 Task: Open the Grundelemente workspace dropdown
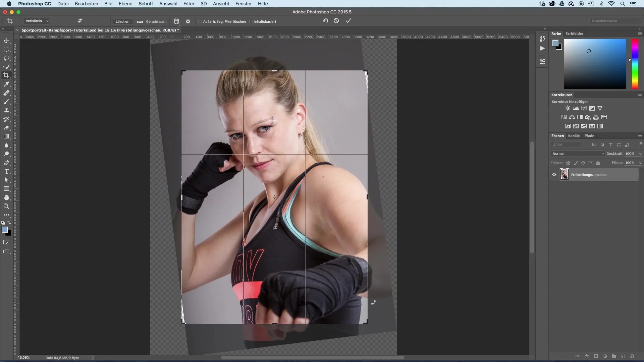click(x=615, y=21)
